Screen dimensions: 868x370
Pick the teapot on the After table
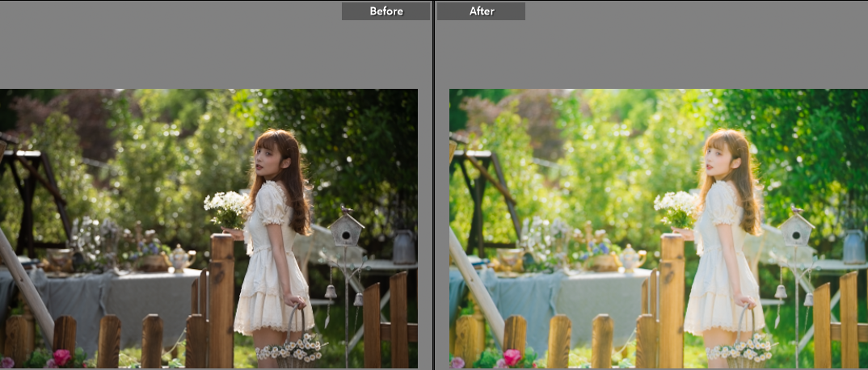[x=630, y=259]
